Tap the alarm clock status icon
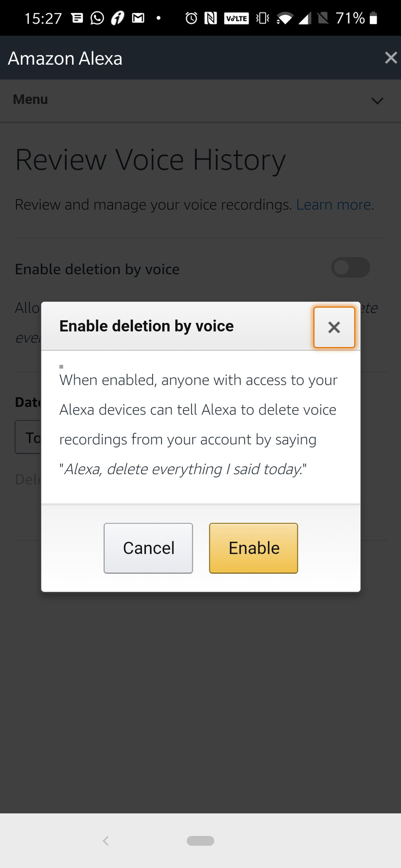401x868 pixels. coord(191,18)
